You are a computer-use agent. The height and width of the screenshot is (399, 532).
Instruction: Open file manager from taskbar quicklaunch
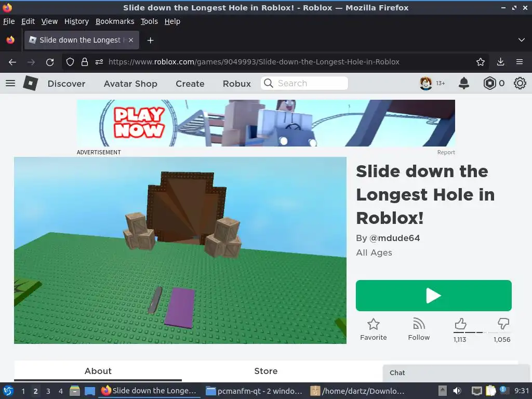75,391
